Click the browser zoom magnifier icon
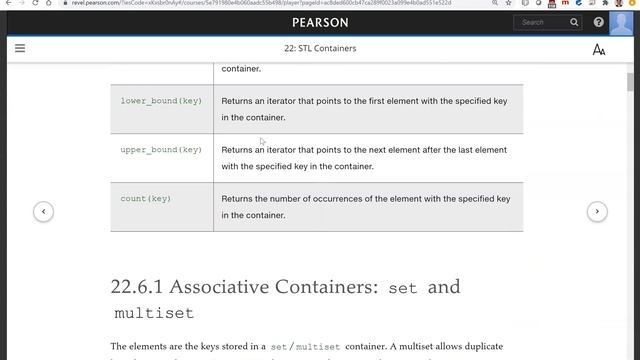The width and height of the screenshot is (640, 360). coord(495,3)
